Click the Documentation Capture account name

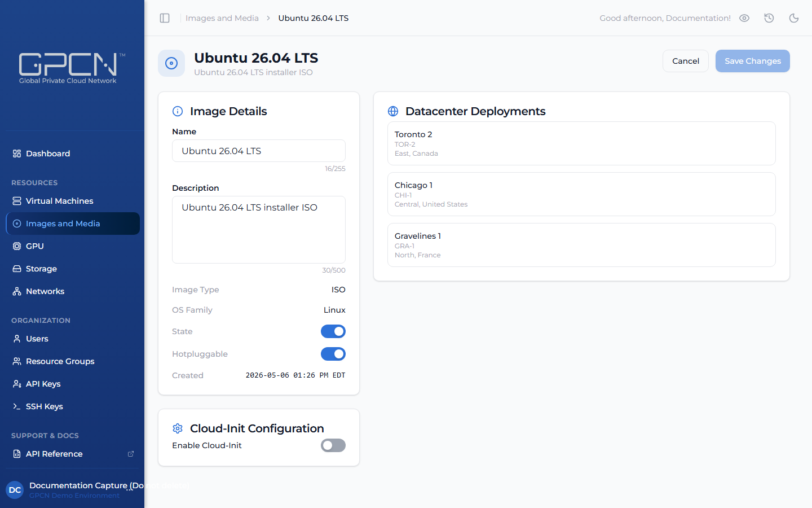tap(86, 485)
